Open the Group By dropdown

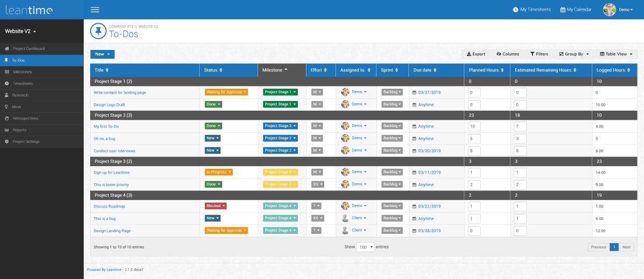[x=573, y=54]
